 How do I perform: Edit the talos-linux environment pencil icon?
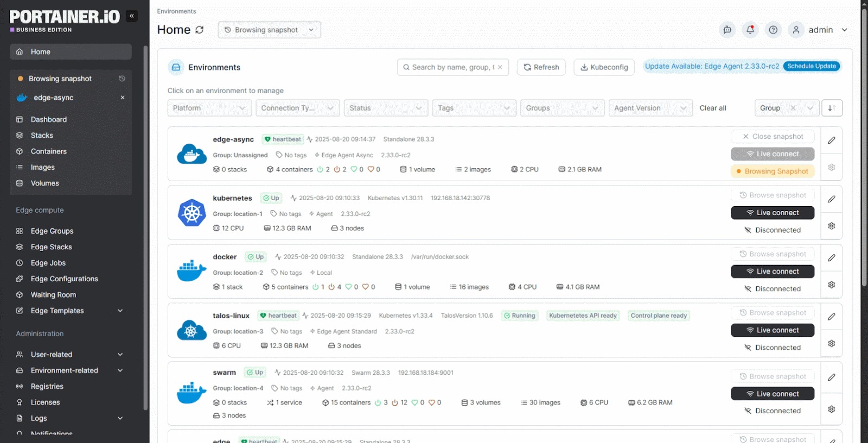(832, 317)
